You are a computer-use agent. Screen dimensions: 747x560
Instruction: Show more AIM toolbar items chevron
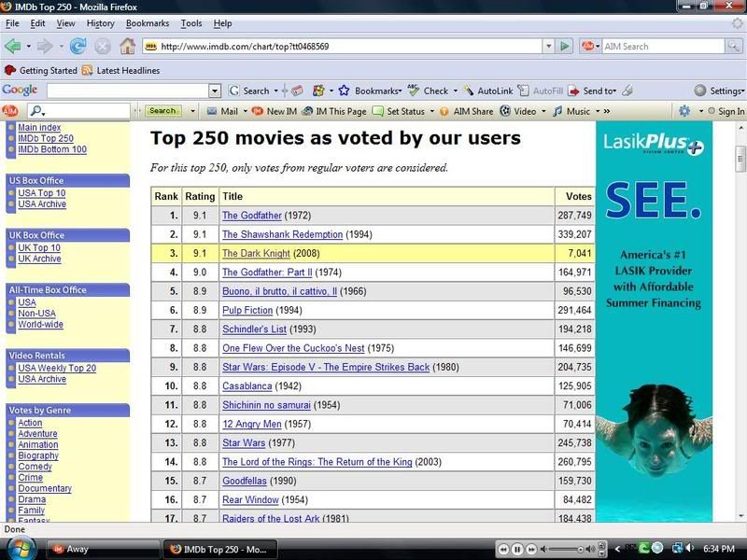606,111
